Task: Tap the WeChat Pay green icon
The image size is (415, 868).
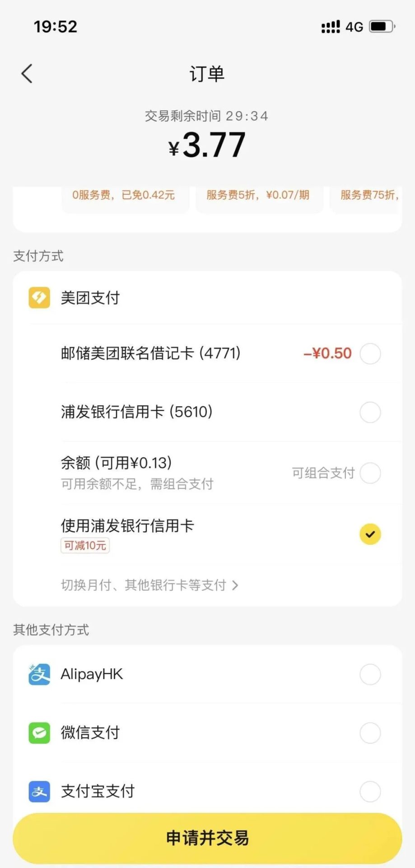Action: coord(39,733)
